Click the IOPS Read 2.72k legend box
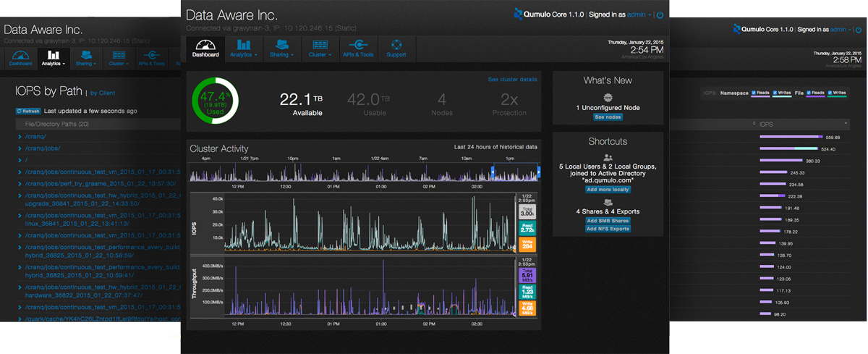The width and height of the screenshot is (868, 354). pos(527,227)
